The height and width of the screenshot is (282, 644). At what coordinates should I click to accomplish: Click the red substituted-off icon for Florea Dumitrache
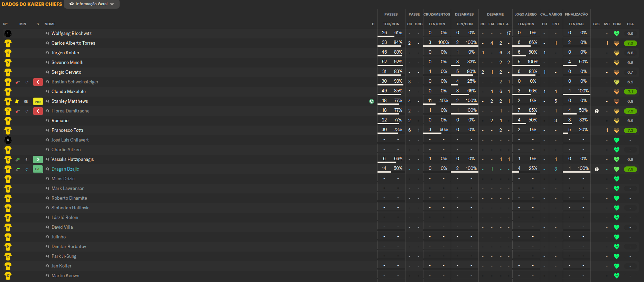click(38, 111)
